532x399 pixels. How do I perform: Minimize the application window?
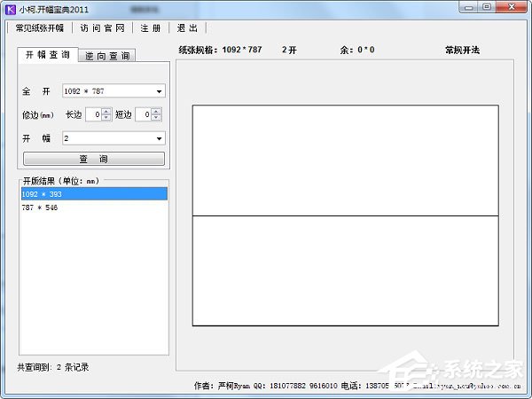(x=467, y=7)
